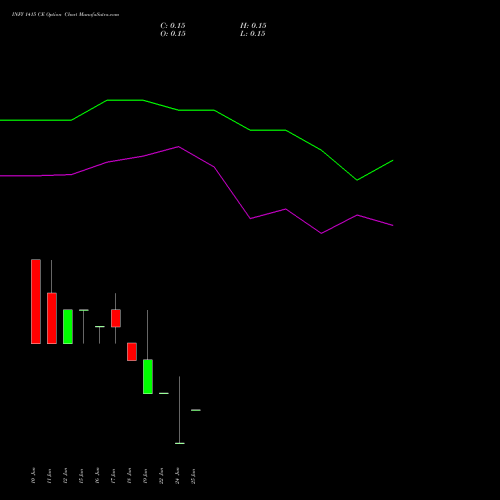
Task: Click the '25 Jan' axis label
Action: click(193, 476)
